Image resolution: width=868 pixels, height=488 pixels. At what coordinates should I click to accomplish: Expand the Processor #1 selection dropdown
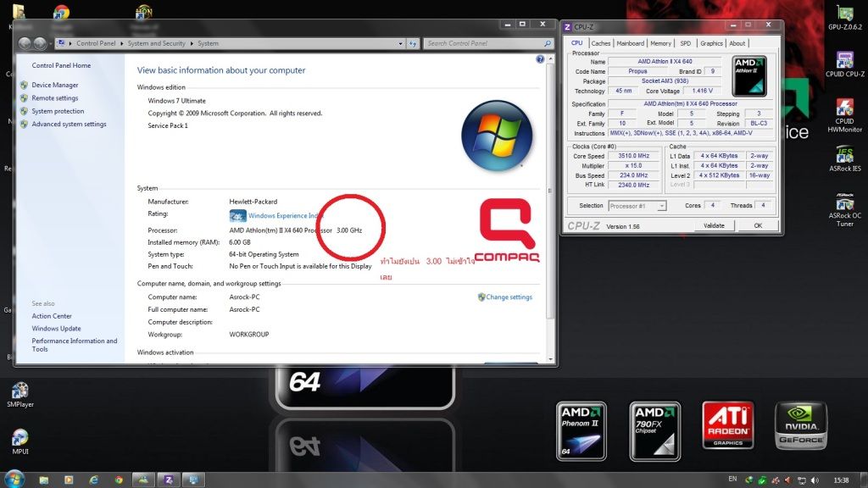pos(661,206)
